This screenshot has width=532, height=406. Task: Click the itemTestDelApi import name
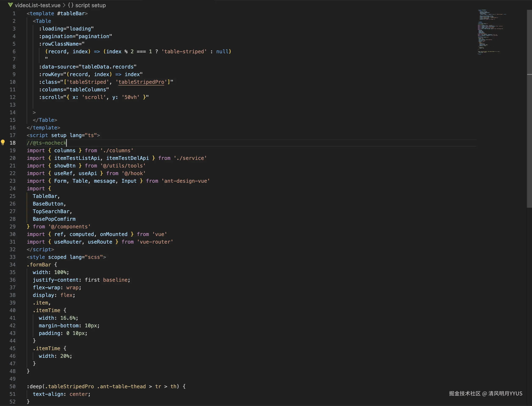(127, 158)
